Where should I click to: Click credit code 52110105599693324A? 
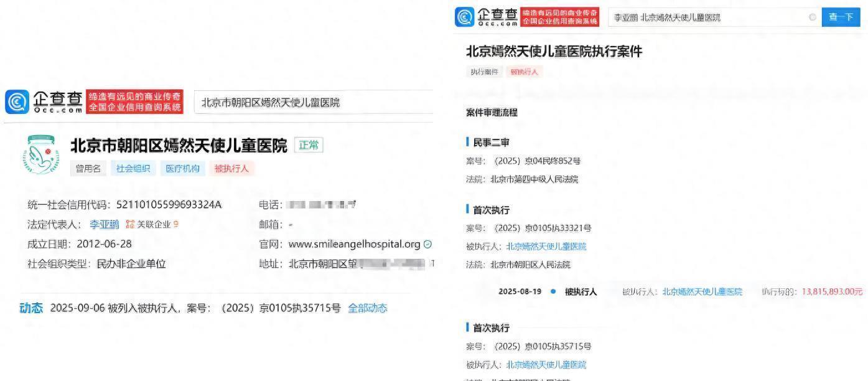tap(169, 205)
